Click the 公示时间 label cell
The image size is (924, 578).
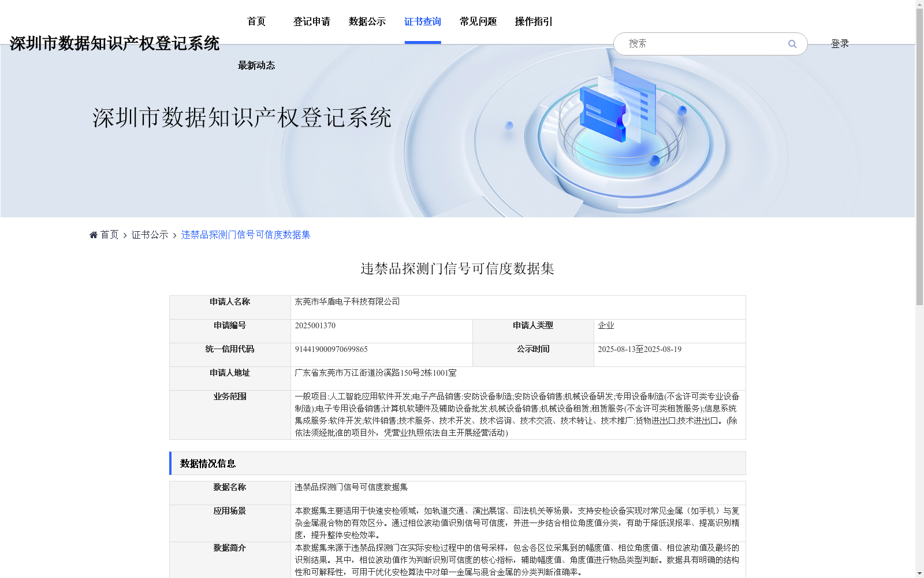click(533, 355)
